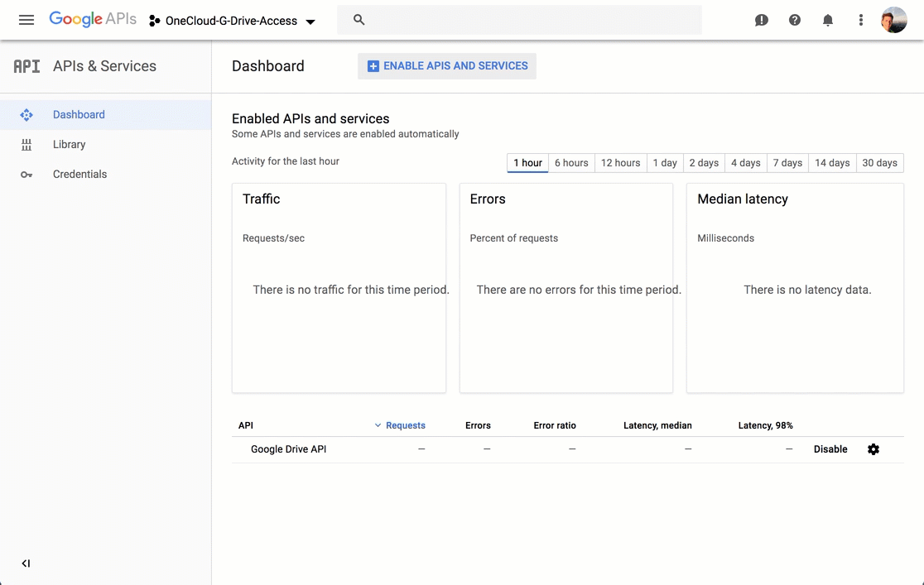Collapse the left sidebar panel

click(26, 563)
